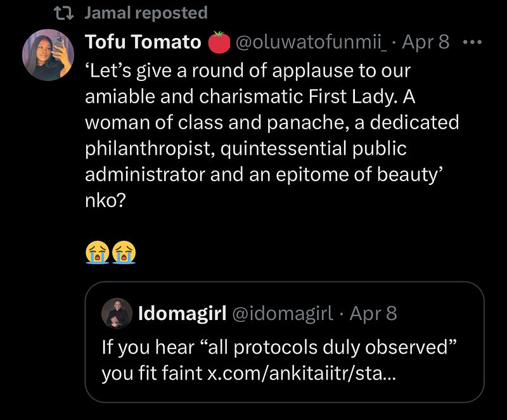Open the "Jamal reposted" label
This screenshot has height=420, width=507.
(x=146, y=13)
